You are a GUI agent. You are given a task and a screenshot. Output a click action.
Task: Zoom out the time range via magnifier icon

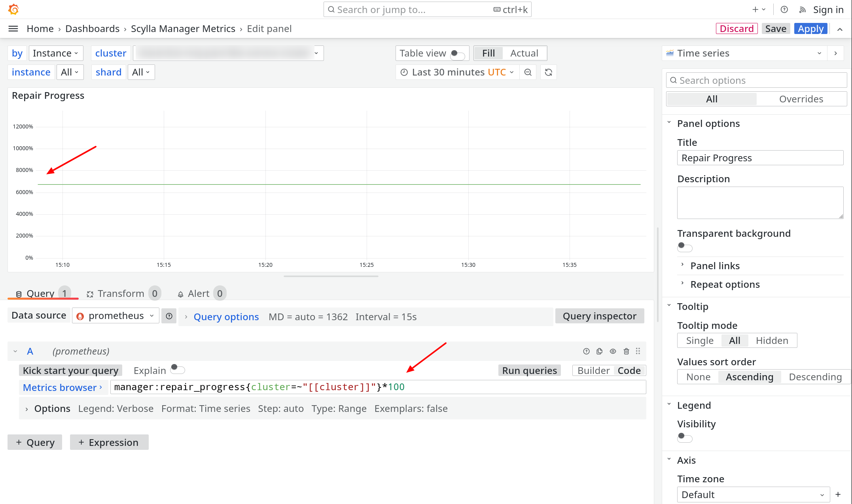pos(528,72)
